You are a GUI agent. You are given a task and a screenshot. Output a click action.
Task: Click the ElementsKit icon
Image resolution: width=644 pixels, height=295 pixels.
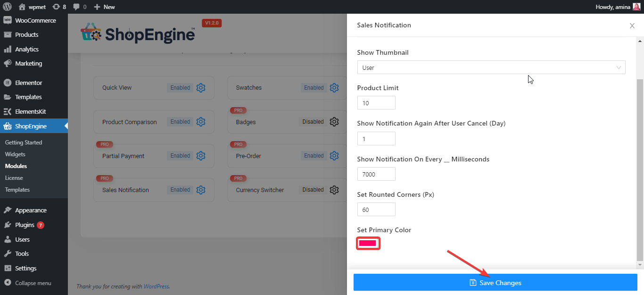8,111
